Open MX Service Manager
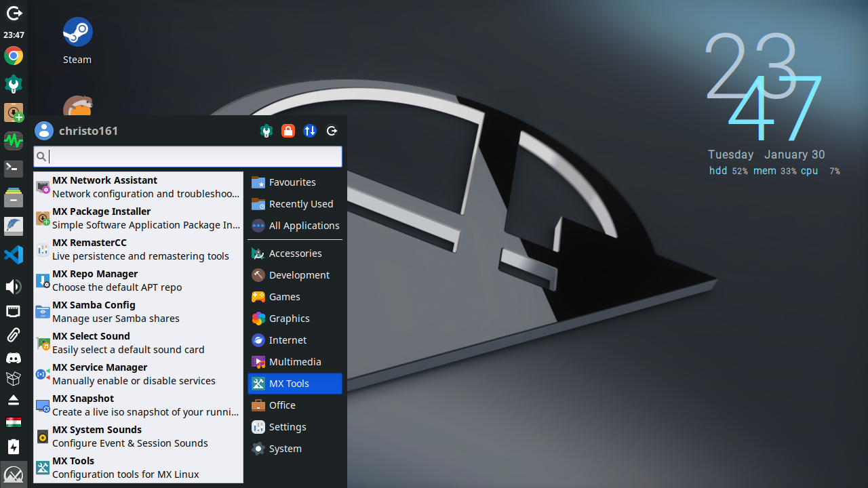 [138, 374]
